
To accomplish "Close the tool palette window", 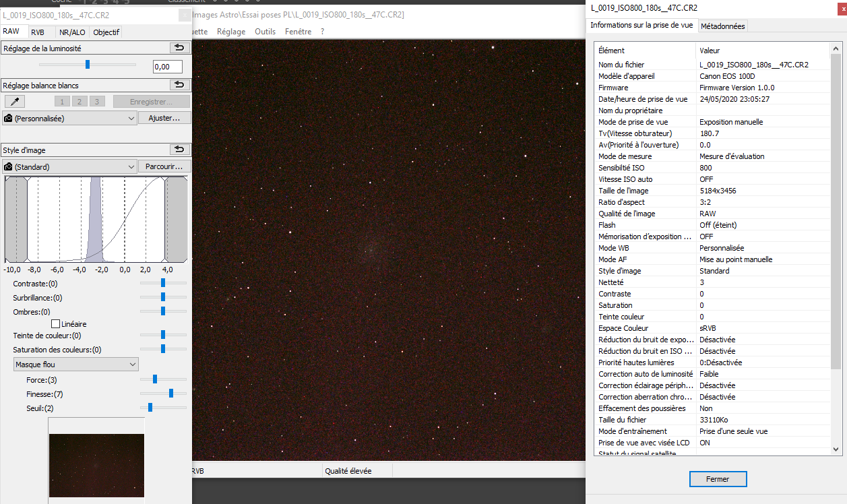I will (x=186, y=14).
